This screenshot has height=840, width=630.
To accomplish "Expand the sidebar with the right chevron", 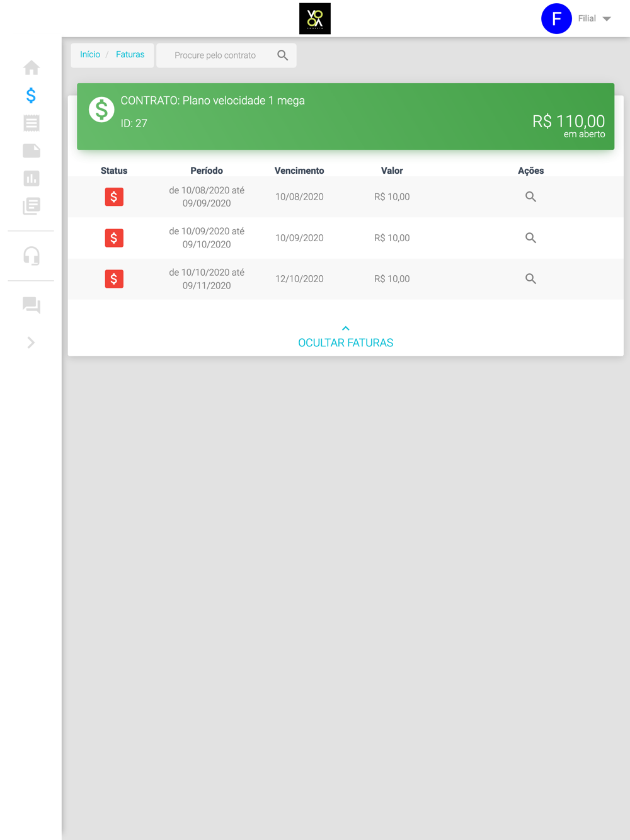I will click(31, 343).
